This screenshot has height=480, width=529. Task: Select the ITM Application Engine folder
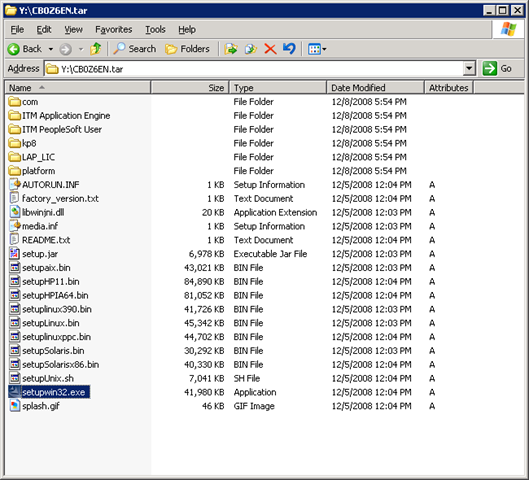[x=59, y=116]
